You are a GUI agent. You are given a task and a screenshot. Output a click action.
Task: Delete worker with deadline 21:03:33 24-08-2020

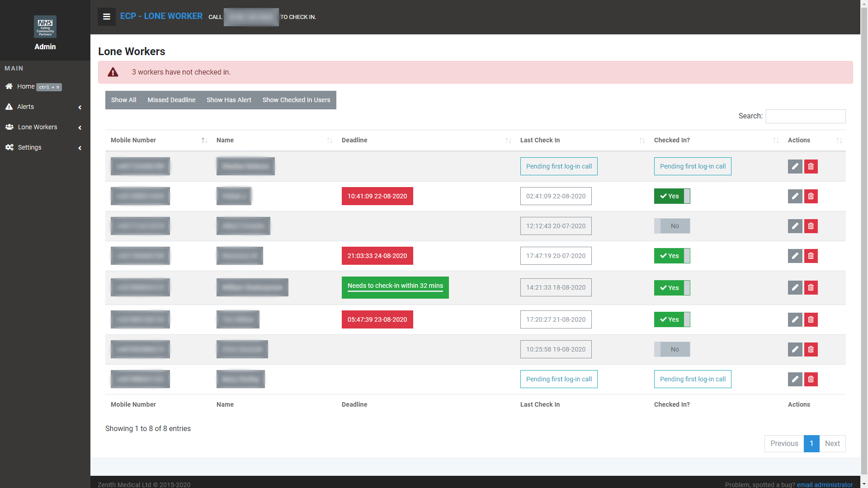[811, 256]
